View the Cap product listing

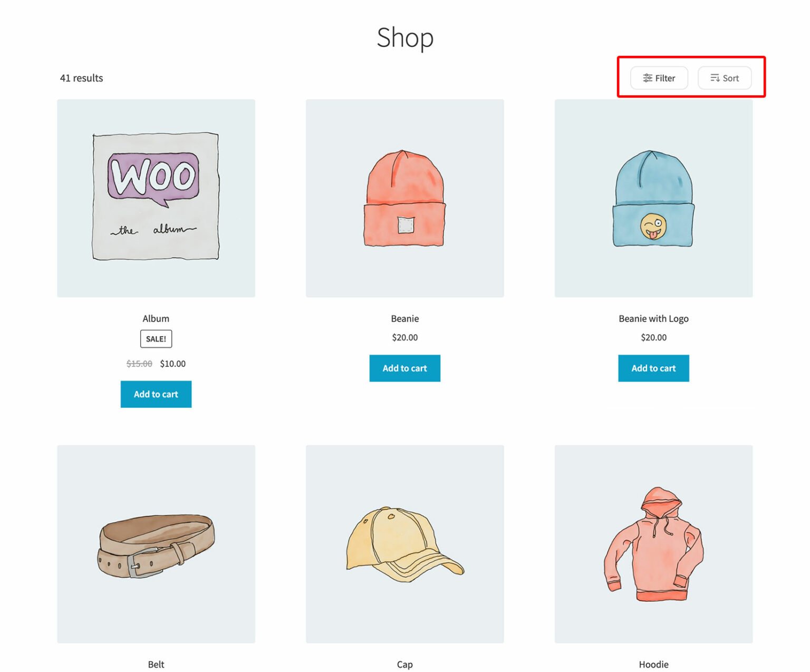(x=404, y=664)
